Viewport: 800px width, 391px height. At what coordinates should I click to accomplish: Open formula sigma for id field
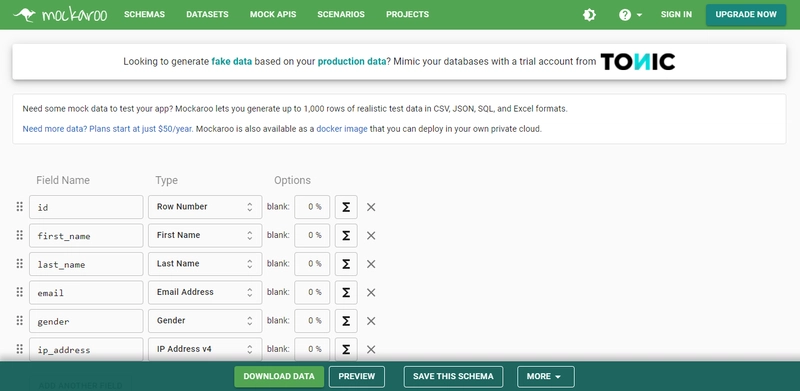click(346, 207)
